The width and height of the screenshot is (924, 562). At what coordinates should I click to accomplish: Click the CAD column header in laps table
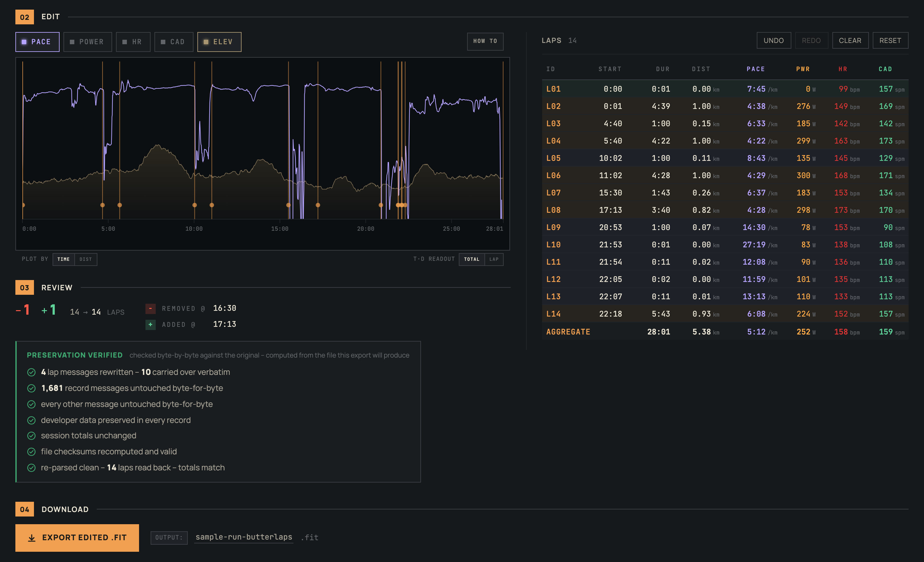(885, 69)
